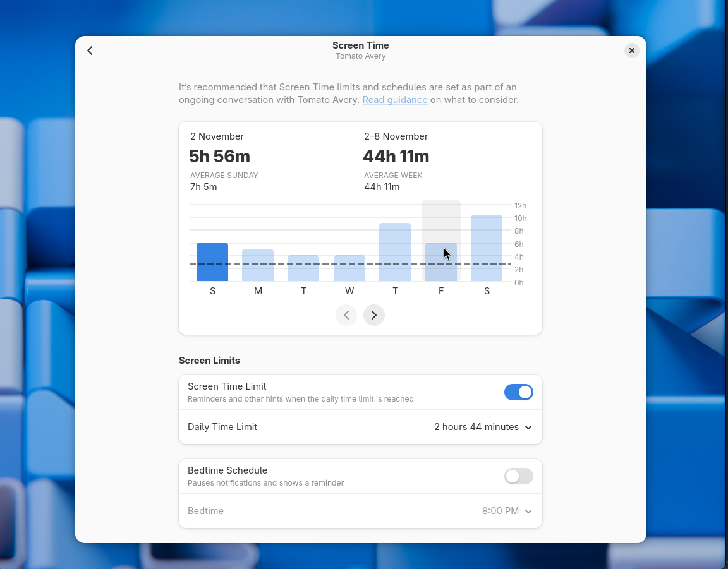Click the chevron beside 2 hours 44 minutes
This screenshot has width=728, height=569.
pyautogui.click(x=528, y=428)
